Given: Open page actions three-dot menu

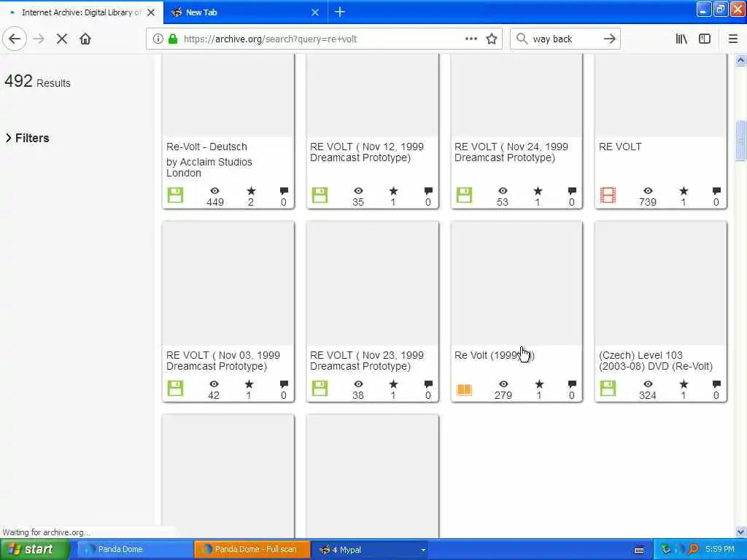Looking at the screenshot, I should click(471, 39).
